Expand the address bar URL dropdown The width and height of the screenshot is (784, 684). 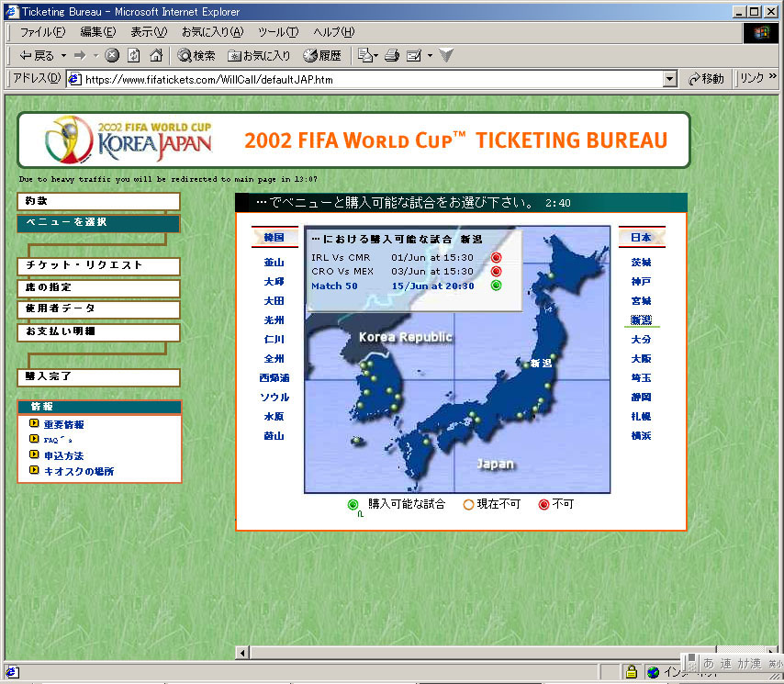670,79
